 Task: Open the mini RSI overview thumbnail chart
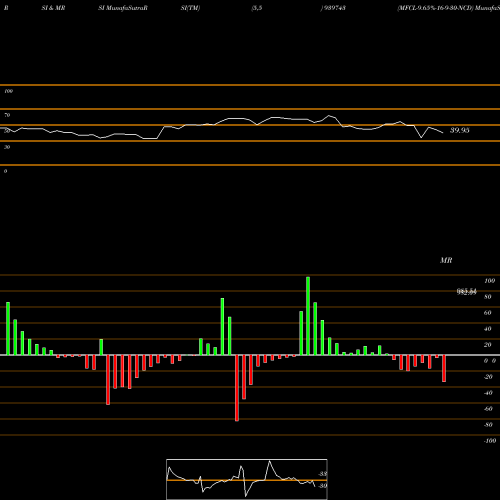point(247,479)
